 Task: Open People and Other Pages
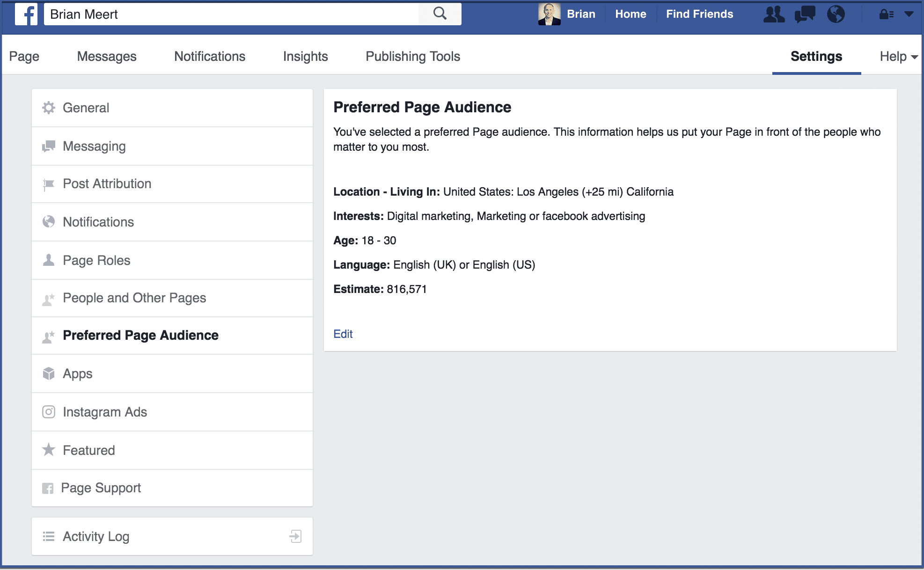(172, 298)
